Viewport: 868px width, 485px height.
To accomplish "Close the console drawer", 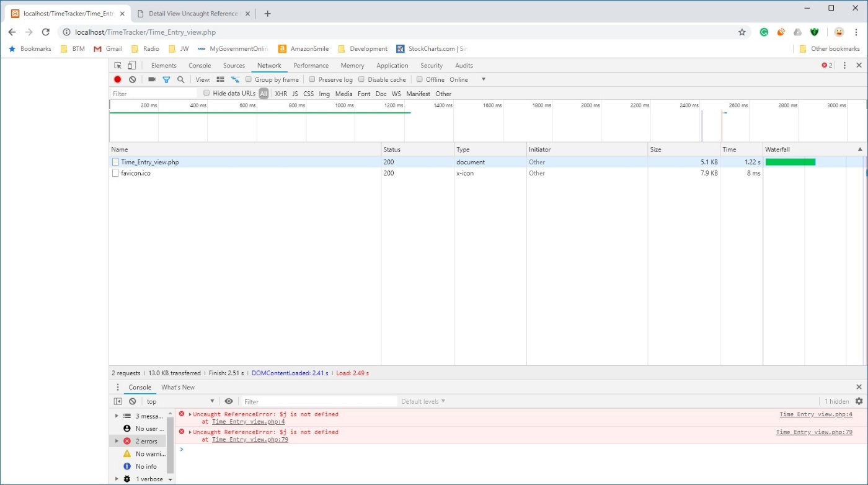I will click(859, 387).
